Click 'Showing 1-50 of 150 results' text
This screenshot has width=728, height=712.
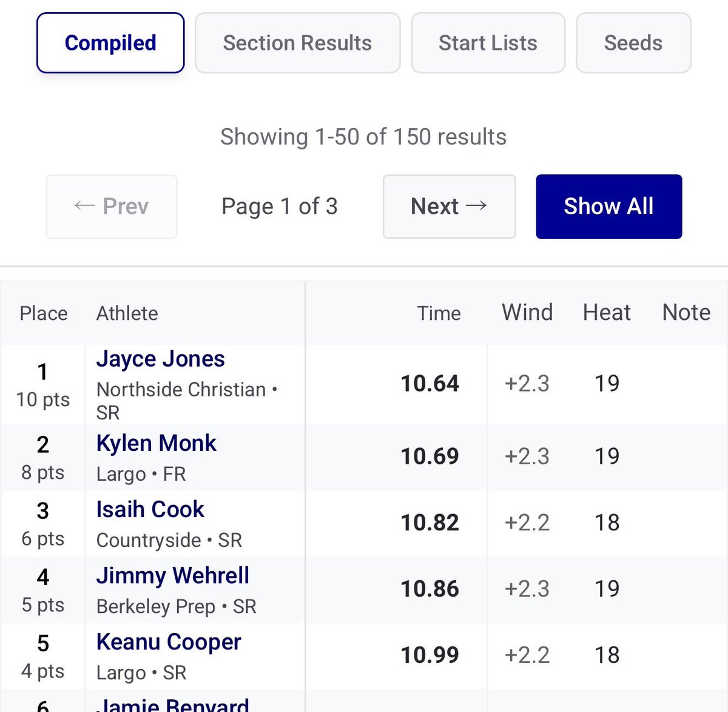point(363,137)
